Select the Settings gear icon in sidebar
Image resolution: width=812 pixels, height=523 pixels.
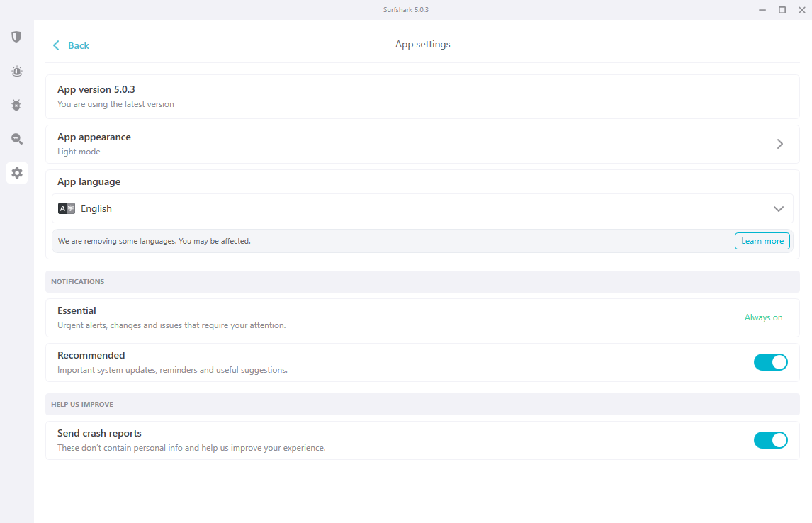pyautogui.click(x=17, y=173)
